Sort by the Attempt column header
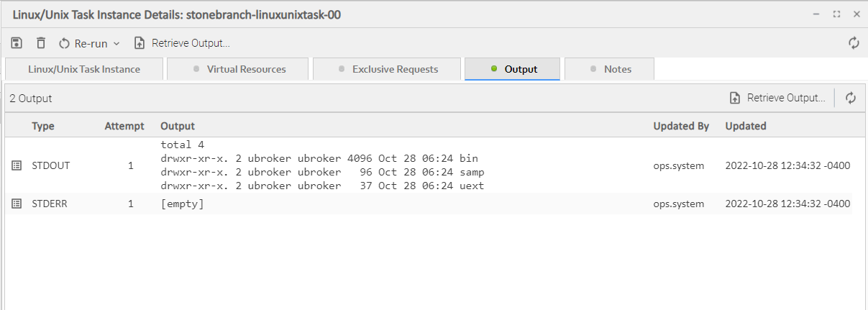Viewport: 868px width, 310px height. pos(124,126)
